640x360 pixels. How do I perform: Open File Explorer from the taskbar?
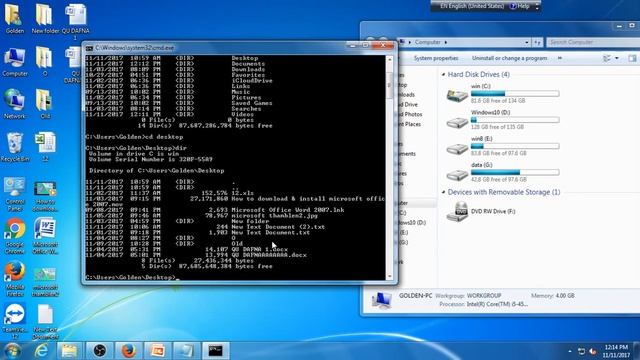69,351
